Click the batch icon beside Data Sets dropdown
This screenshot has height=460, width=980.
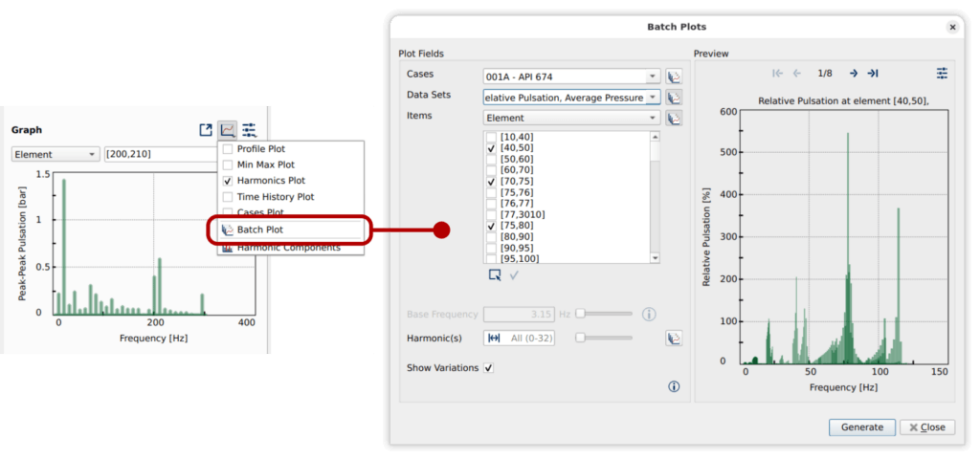(x=674, y=98)
